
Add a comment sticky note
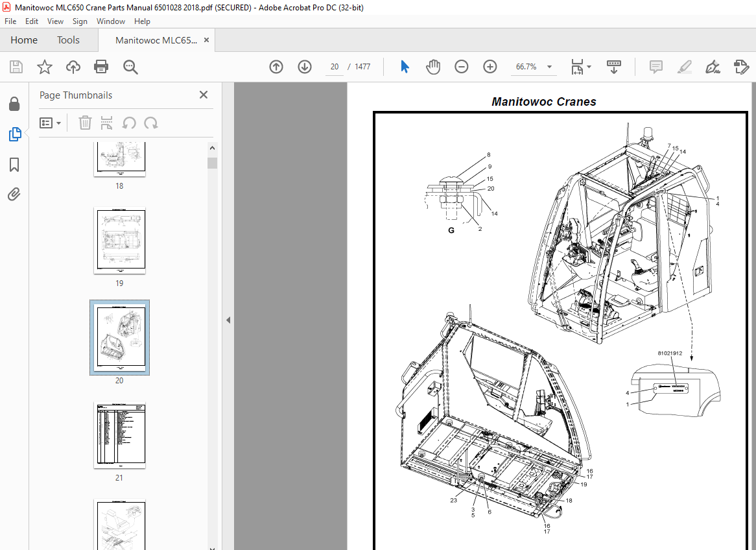point(656,67)
